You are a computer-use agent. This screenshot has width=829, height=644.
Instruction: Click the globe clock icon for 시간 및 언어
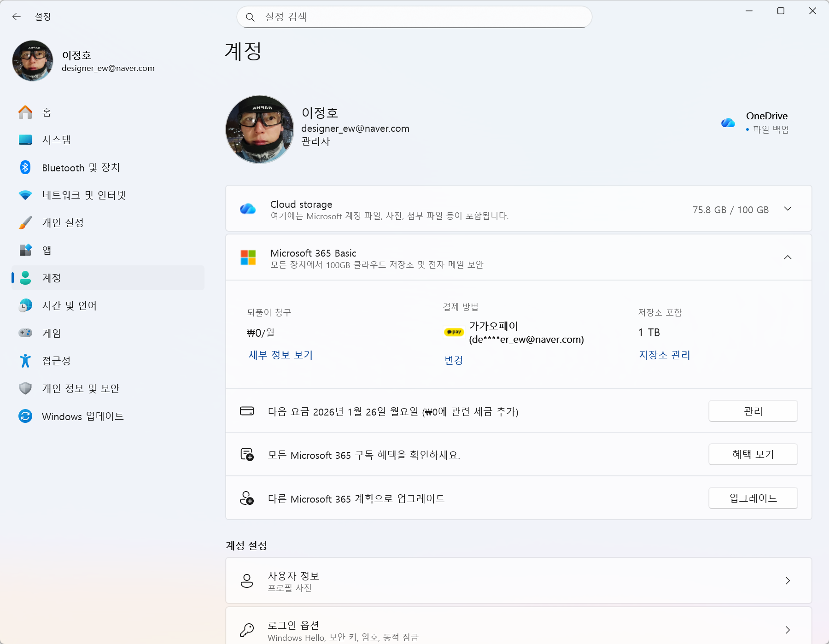pos(25,305)
